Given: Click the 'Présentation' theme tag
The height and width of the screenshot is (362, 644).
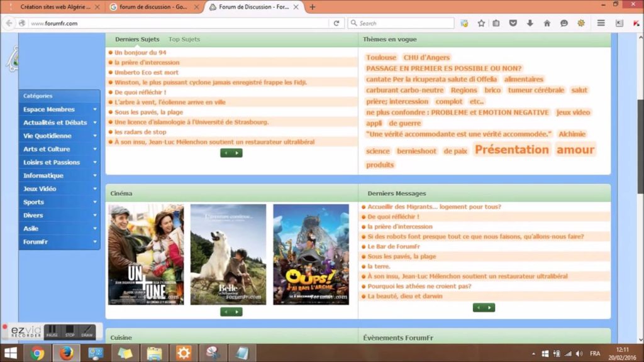Looking at the screenshot, I should click(x=512, y=150).
